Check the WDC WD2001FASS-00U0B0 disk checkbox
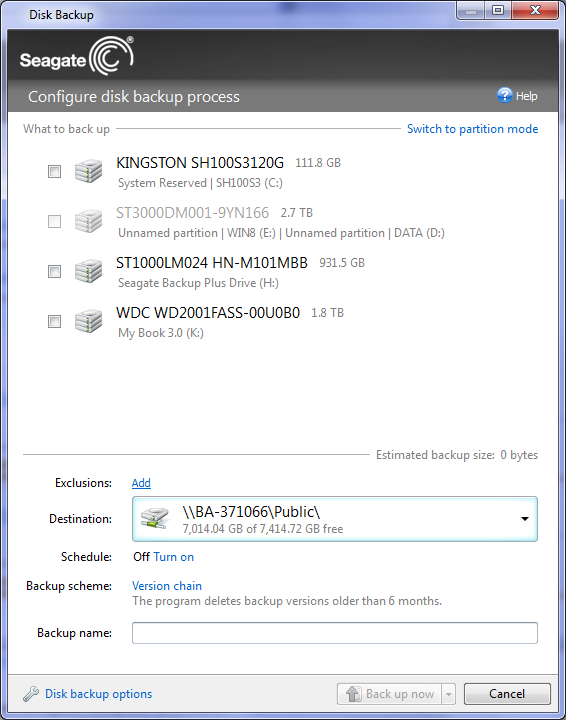 (x=55, y=321)
